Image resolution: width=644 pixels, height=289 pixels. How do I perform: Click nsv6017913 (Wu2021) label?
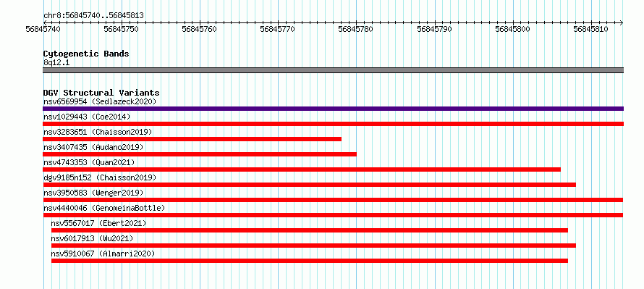[x=92, y=238]
